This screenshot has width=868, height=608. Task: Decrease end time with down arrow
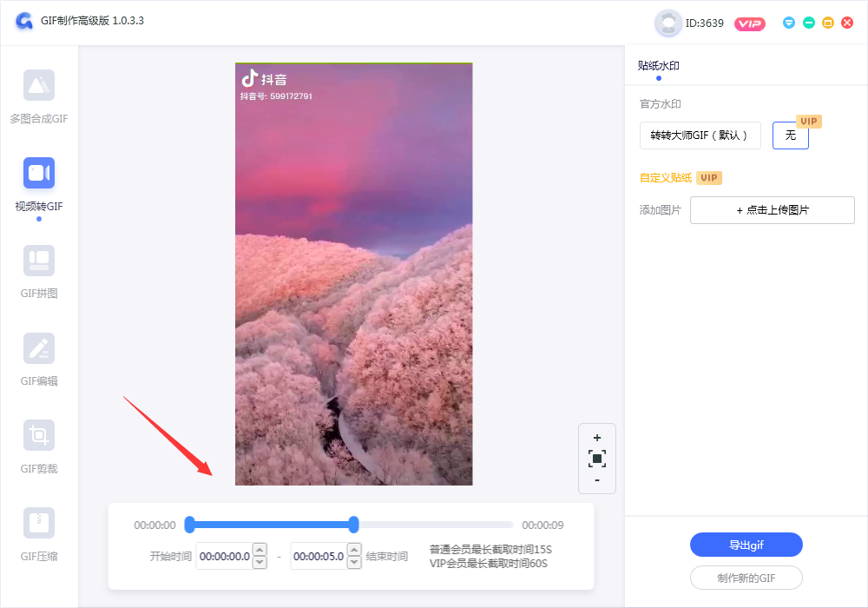[x=353, y=563]
